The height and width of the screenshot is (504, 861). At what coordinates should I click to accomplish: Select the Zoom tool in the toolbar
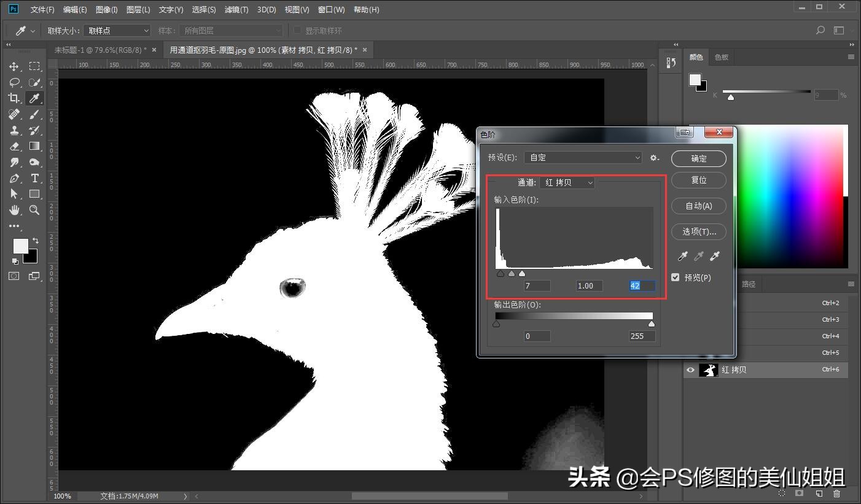pos(34,210)
